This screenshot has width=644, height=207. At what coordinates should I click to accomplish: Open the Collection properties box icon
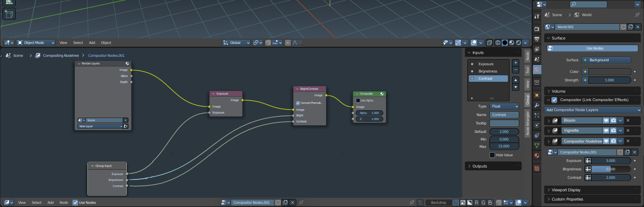537,82
